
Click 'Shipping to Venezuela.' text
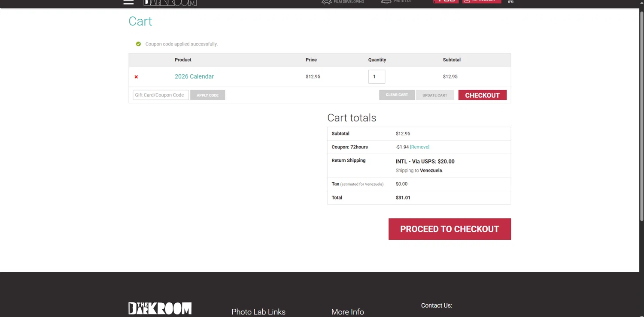[x=419, y=171]
